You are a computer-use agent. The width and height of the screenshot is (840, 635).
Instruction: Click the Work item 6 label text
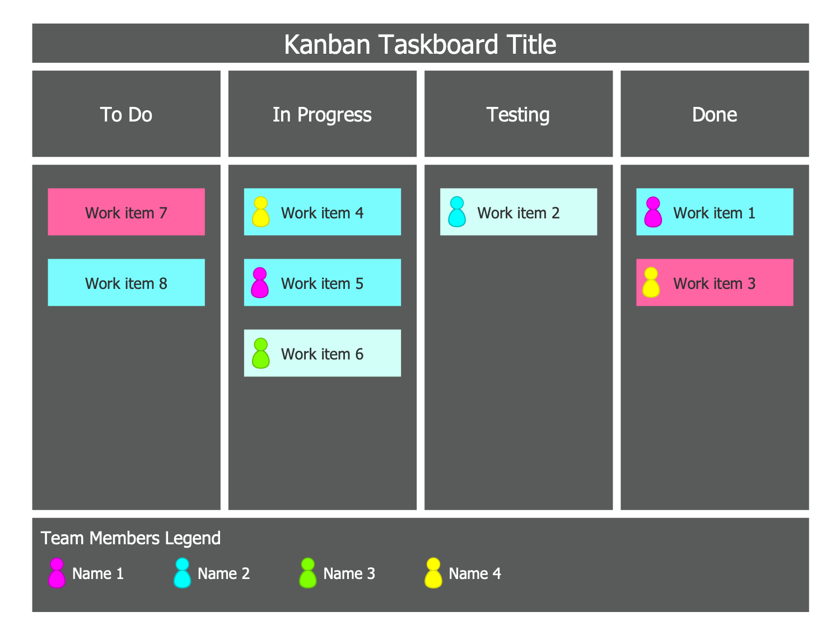click(x=322, y=354)
